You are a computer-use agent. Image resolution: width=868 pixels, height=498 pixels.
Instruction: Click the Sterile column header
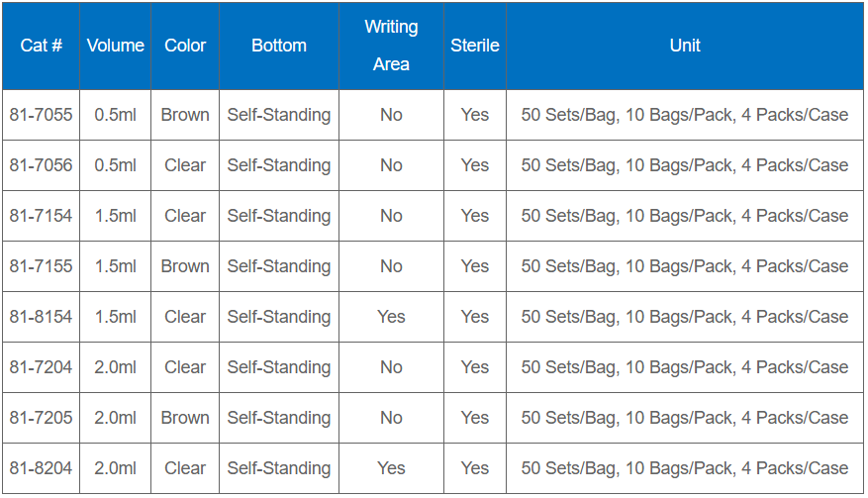point(475,46)
